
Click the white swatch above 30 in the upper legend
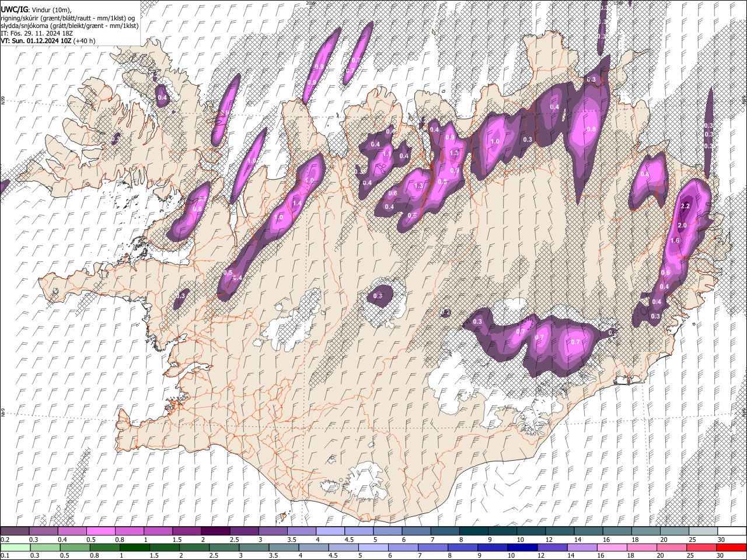click(x=732, y=531)
